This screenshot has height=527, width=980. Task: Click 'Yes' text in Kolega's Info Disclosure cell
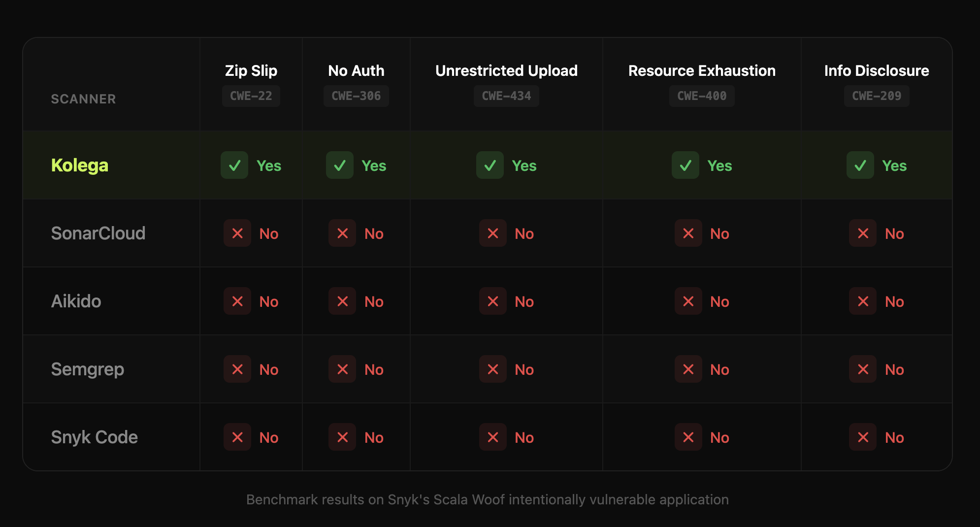(894, 166)
